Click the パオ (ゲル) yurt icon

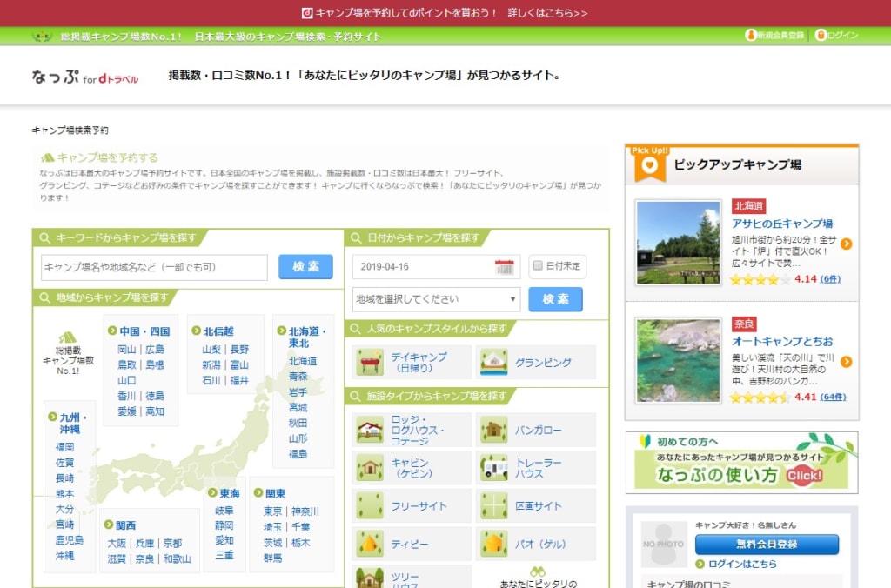494,544
